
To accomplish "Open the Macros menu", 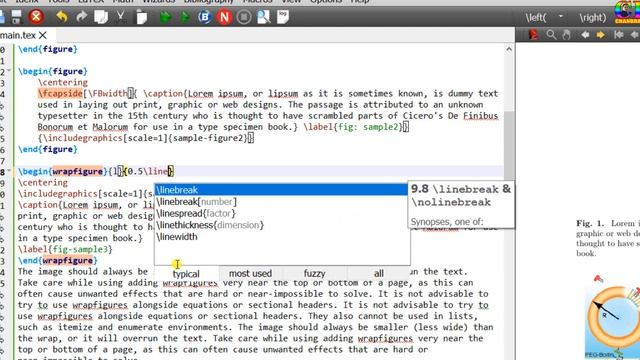I will click(257, 1).
